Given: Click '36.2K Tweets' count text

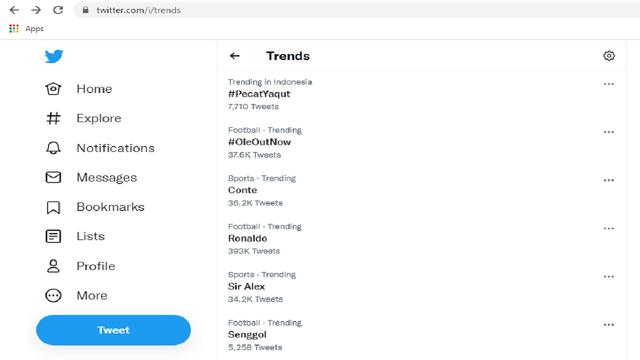Looking at the screenshot, I should [x=255, y=203].
